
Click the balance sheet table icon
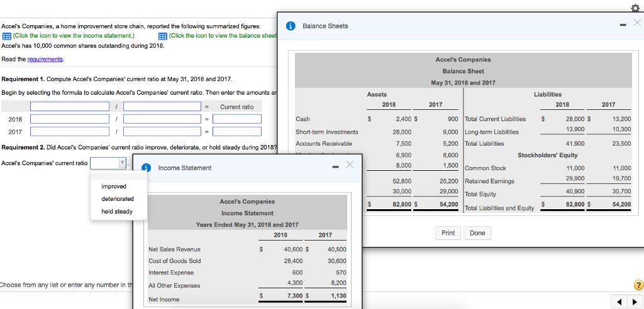[x=163, y=36]
